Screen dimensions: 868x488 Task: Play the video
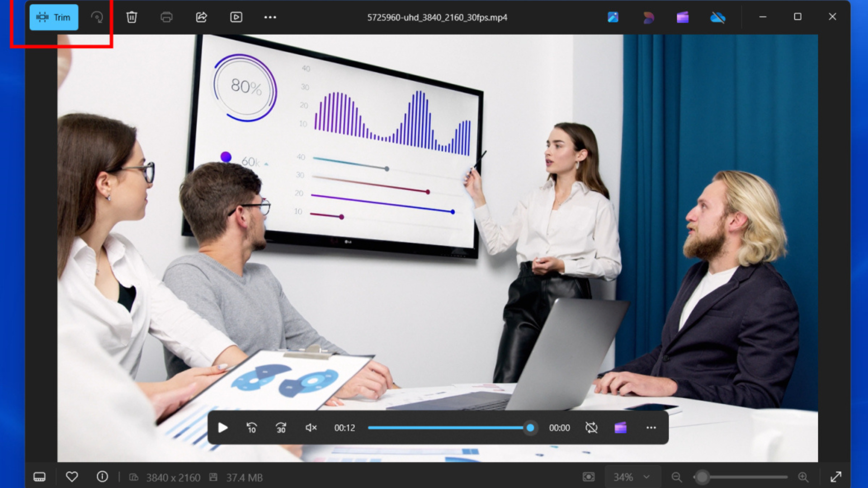pyautogui.click(x=222, y=427)
